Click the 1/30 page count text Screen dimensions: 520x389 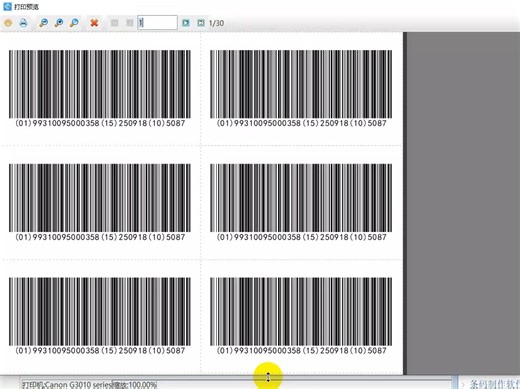click(216, 23)
